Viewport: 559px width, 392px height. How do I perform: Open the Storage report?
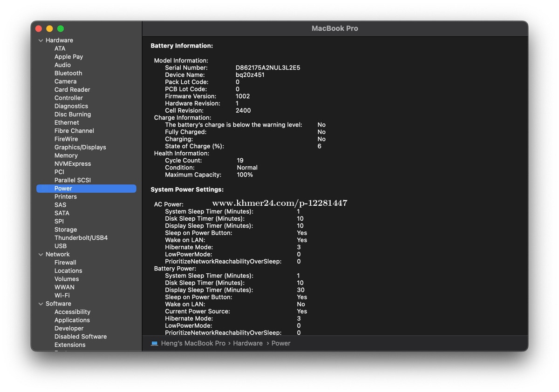(65, 230)
